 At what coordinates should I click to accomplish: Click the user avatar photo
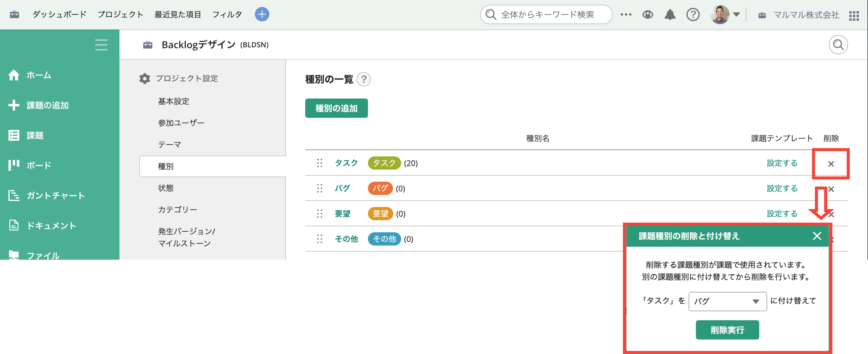click(720, 14)
